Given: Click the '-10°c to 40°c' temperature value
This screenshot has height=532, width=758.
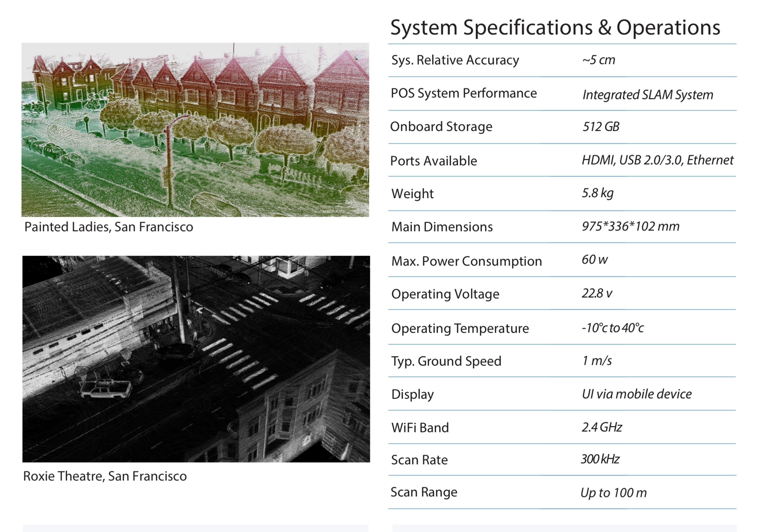Looking at the screenshot, I should [x=613, y=328].
